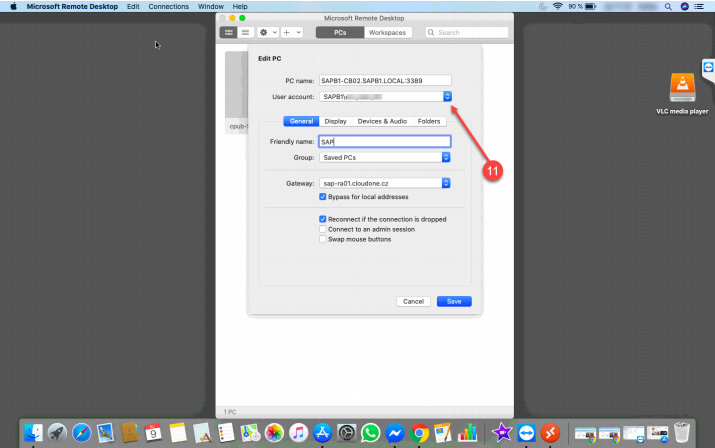Image resolution: width=715 pixels, height=448 pixels.
Task: Open the Group dropdown showing Saved PCs
Action: (385, 157)
